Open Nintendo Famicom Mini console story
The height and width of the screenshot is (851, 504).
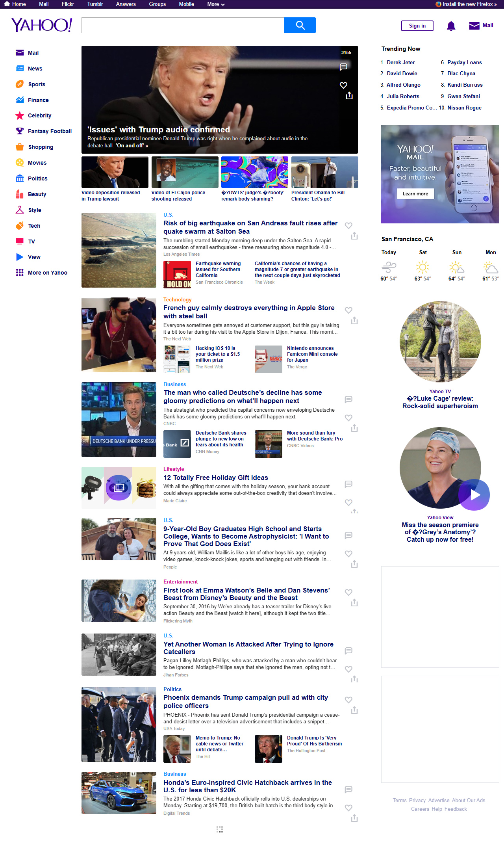pos(312,354)
